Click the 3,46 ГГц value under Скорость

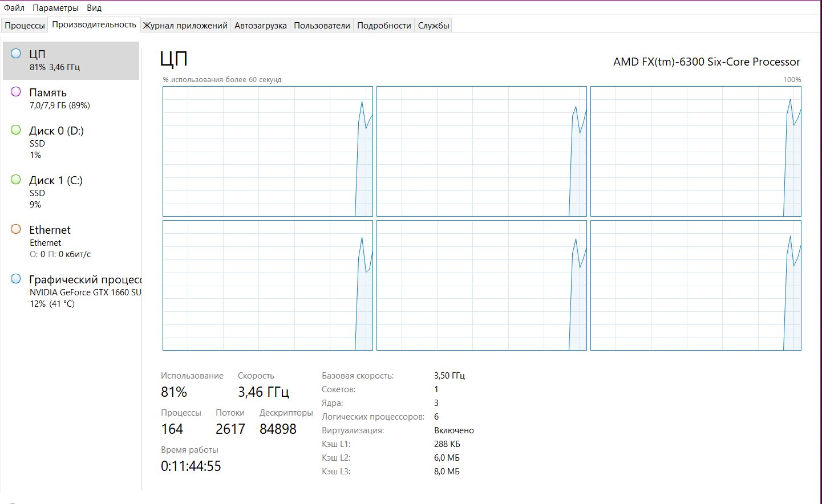[264, 392]
